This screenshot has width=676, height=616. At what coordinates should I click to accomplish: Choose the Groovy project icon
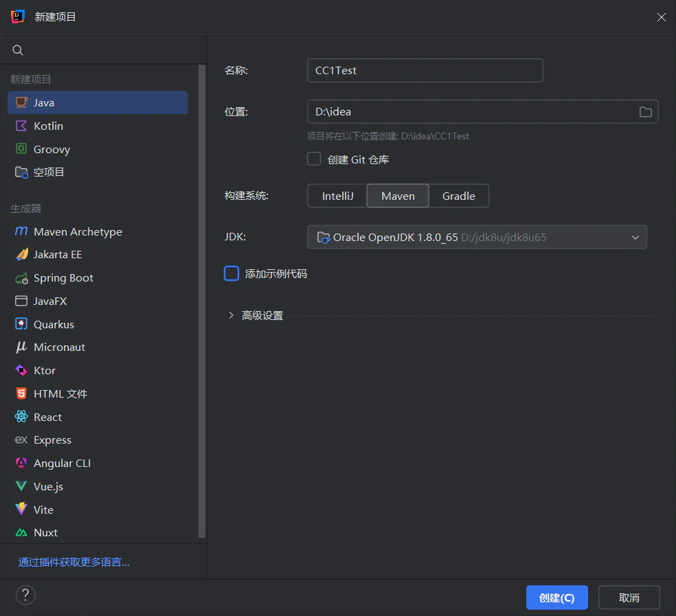(21, 149)
